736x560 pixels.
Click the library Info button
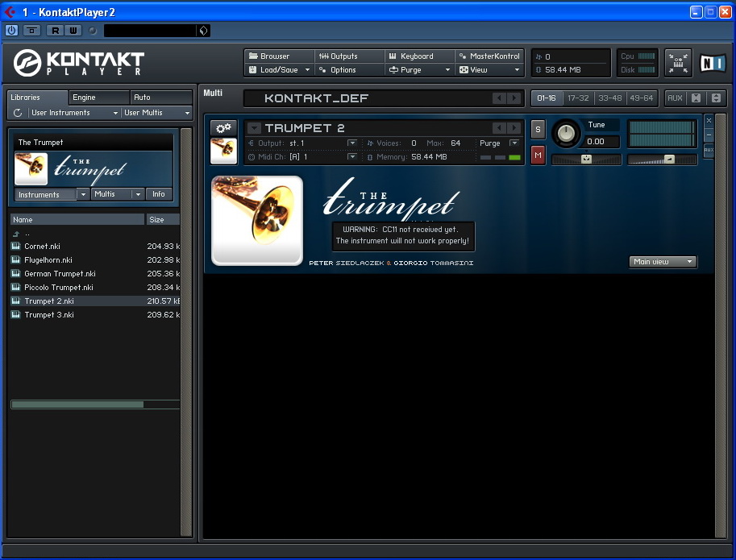(159, 194)
